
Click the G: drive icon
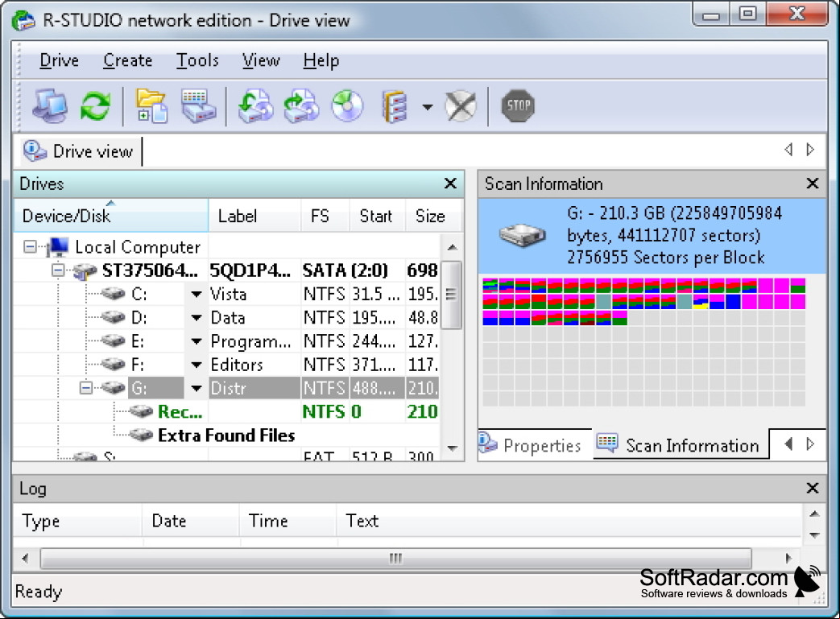[113, 387]
